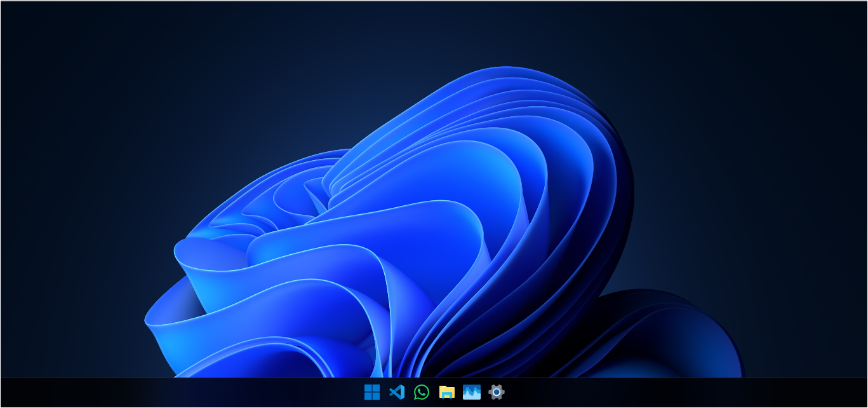Click the blue waveform graph app icon
This screenshot has height=408, width=868.
472,392
